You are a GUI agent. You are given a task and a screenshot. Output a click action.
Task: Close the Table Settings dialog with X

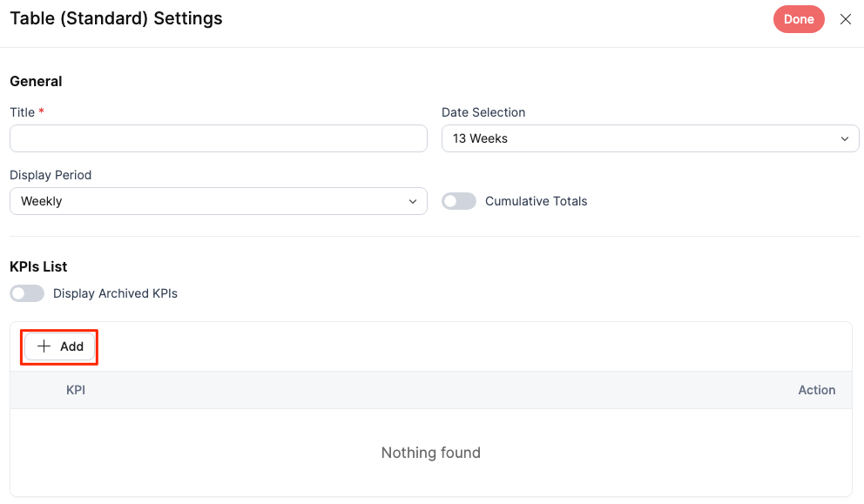845,19
